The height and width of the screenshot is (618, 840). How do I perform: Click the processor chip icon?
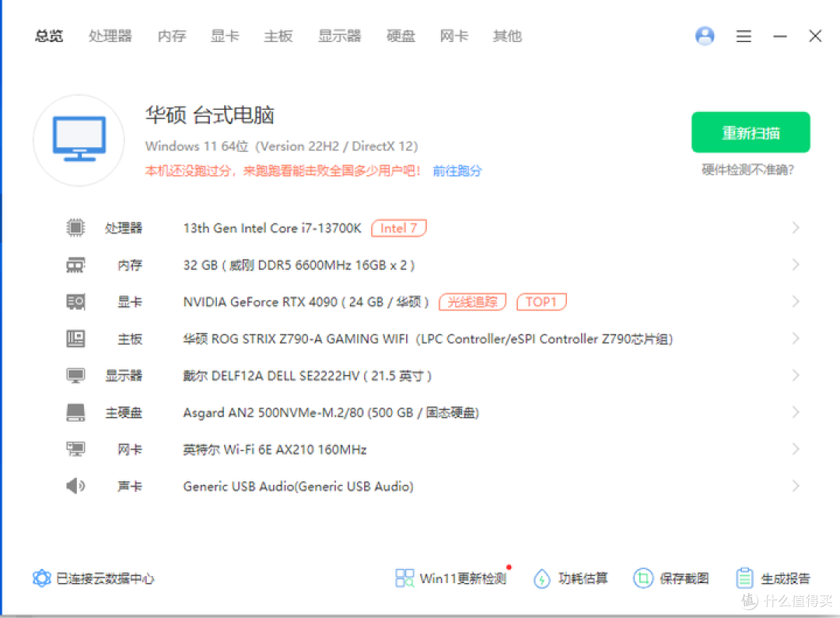click(x=75, y=228)
